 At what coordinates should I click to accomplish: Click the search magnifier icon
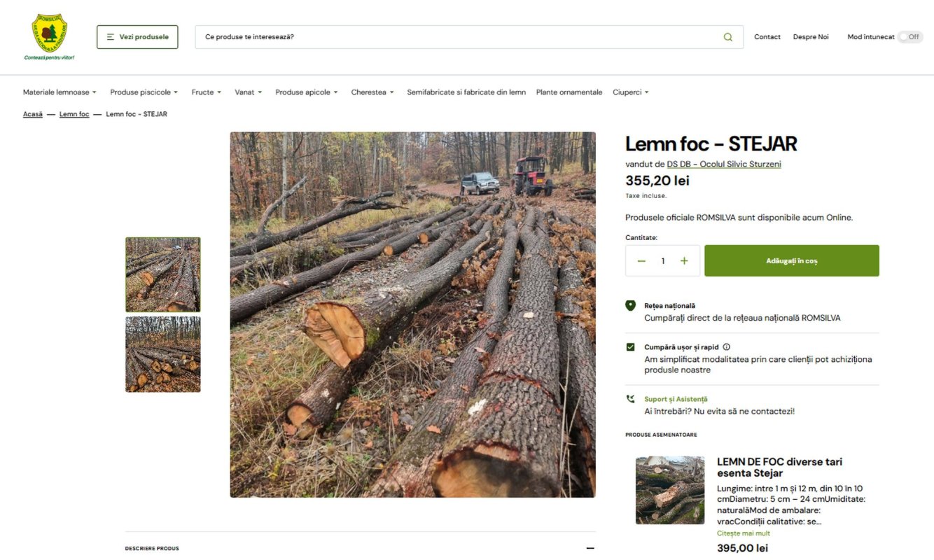pos(728,37)
